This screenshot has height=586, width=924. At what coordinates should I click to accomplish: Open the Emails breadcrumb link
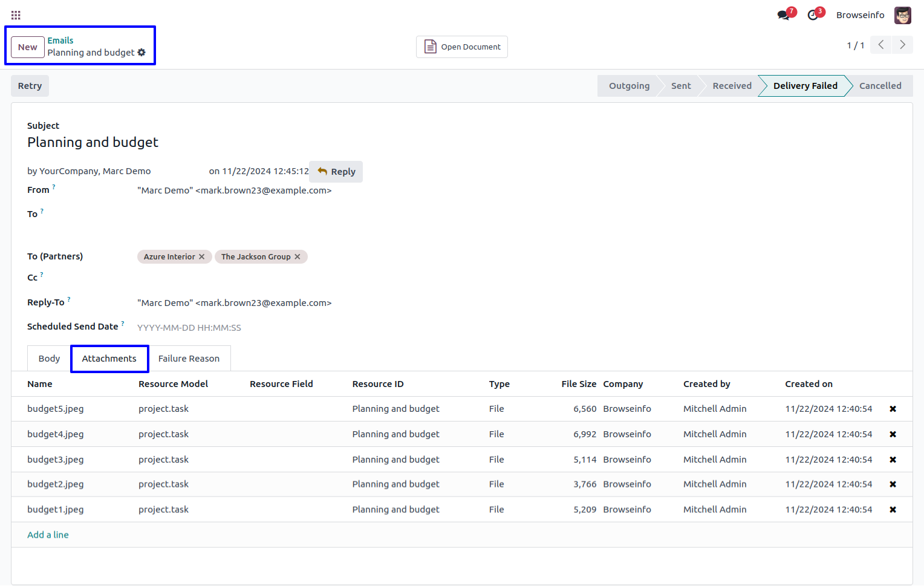coord(60,41)
